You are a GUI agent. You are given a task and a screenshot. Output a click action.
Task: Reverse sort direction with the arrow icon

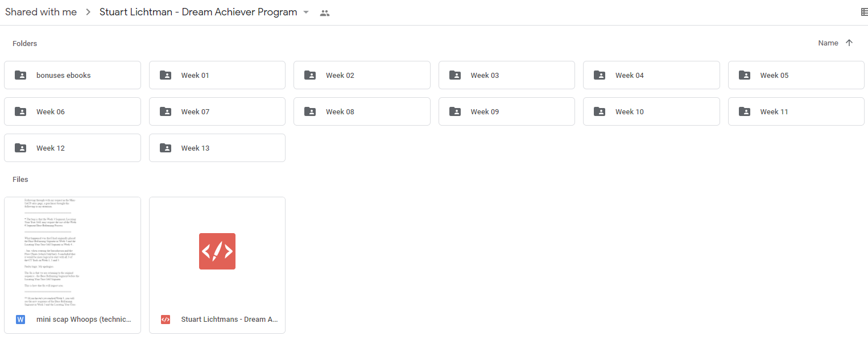(x=849, y=43)
